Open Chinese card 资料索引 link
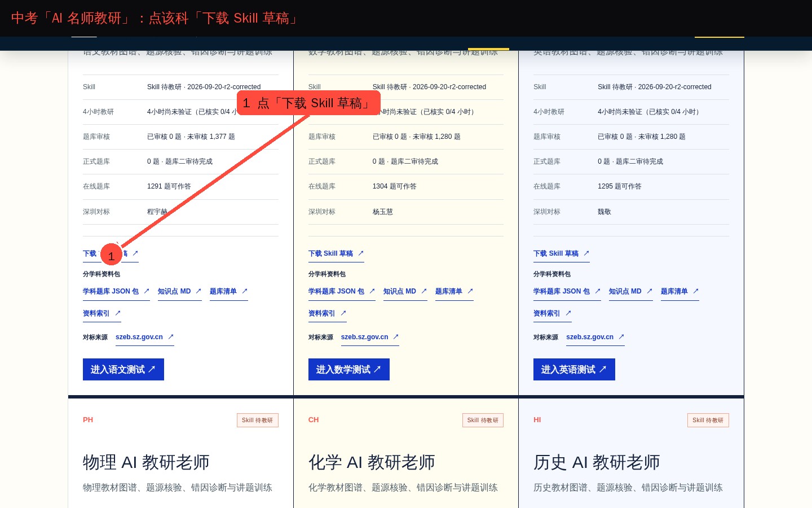Image resolution: width=812 pixels, height=508 pixels. 101,314
